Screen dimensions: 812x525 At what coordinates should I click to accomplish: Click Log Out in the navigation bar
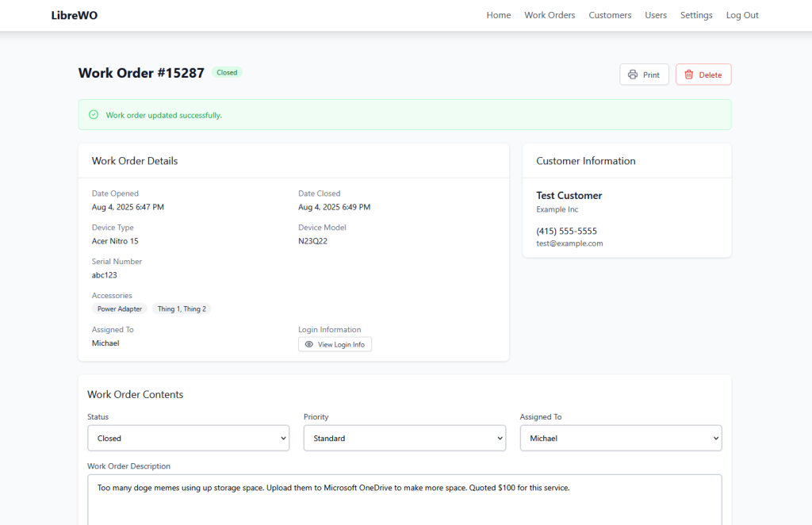(x=742, y=14)
